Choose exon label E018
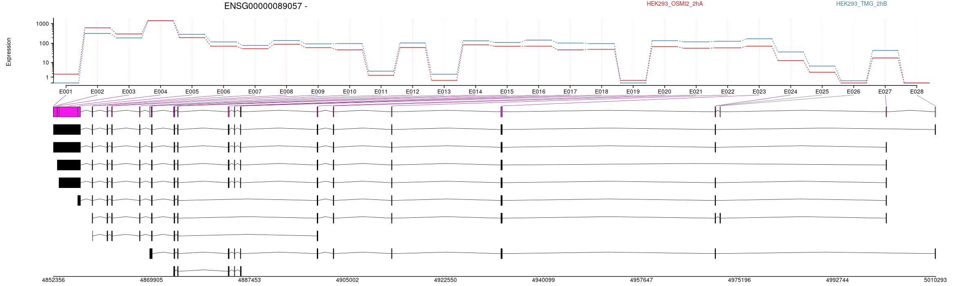The height and width of the screenshot is (286, 980). coord(601,92)
